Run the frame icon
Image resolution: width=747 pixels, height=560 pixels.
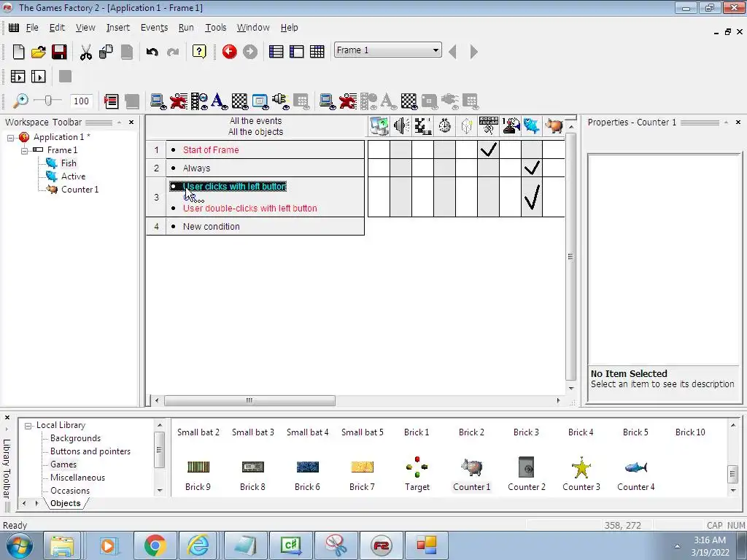[x=38, y=76]
